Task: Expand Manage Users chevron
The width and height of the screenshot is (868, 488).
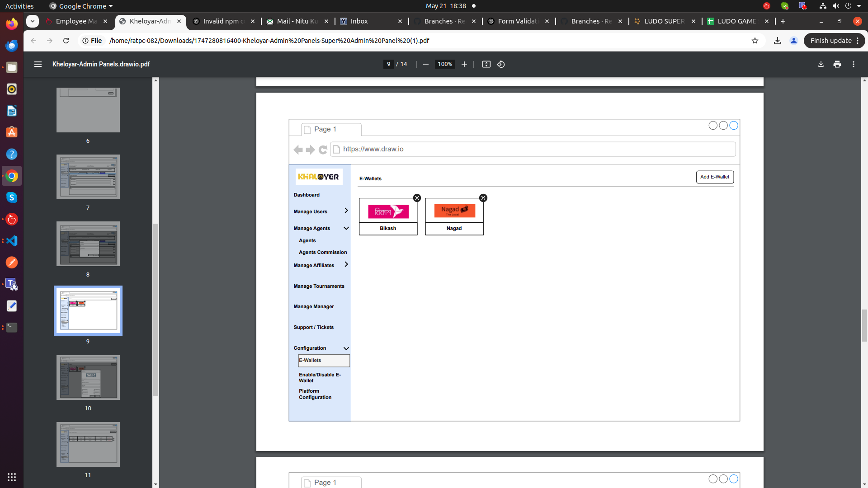Action: (346, 211)
